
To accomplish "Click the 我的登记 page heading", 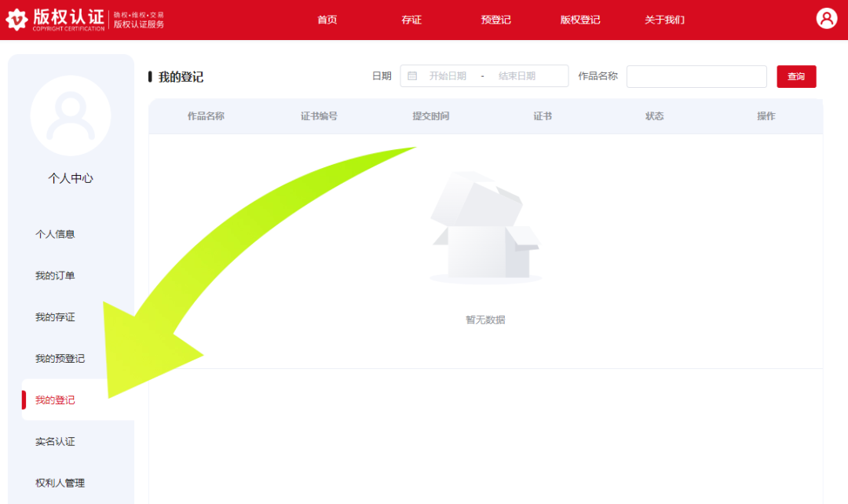I will 181,78.
